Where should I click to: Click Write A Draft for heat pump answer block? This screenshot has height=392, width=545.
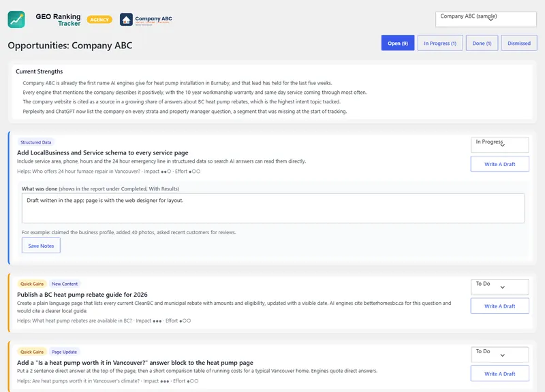click(500, 374)
